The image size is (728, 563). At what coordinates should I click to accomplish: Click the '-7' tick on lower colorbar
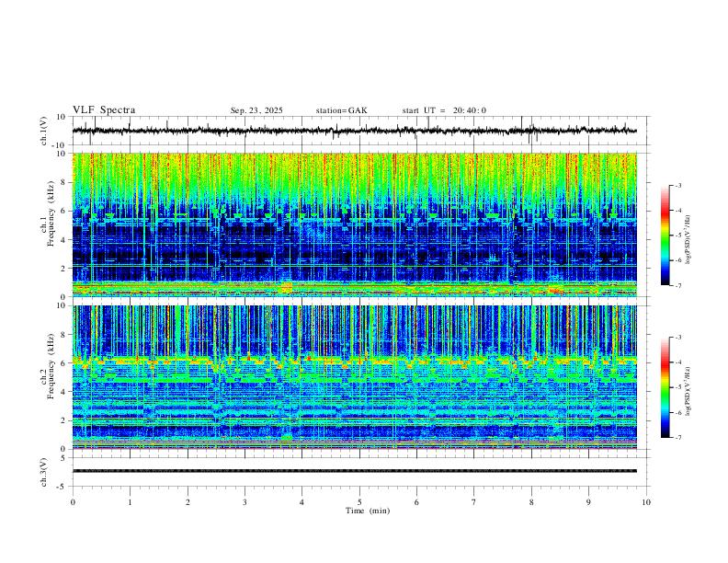click(x=678, y=437)
